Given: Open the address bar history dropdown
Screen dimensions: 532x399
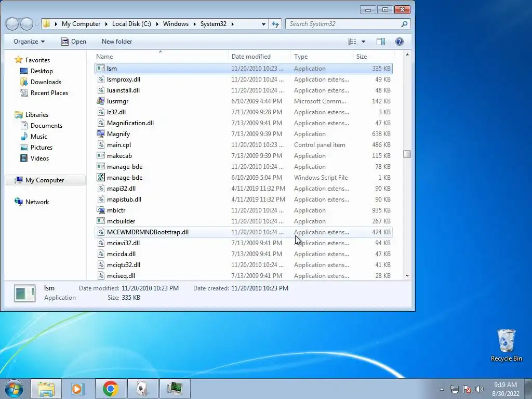Looking at the screenshot, I should click(263, 24).
